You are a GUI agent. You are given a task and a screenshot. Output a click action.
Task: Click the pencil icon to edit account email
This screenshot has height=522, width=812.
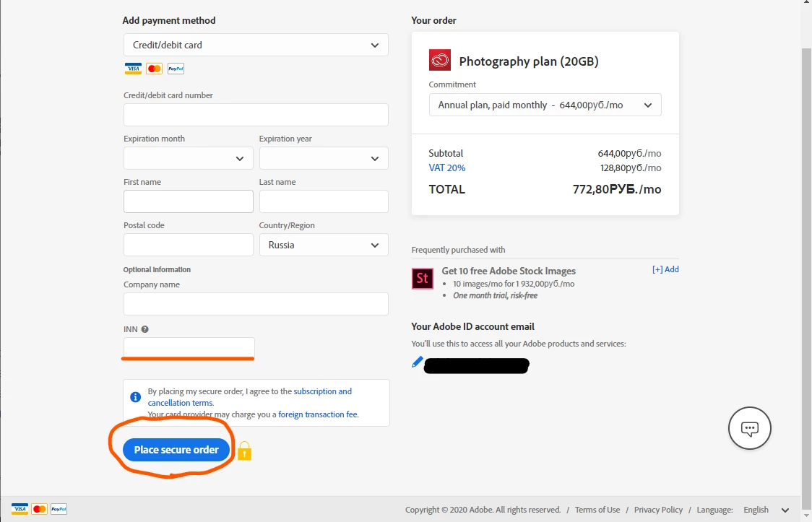point(418,362)
